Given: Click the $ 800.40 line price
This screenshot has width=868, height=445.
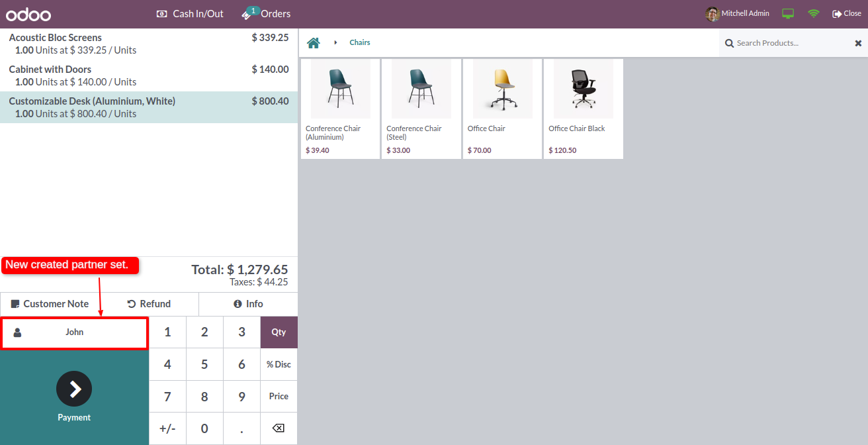Looking at the screenshot, I should 270,101.
